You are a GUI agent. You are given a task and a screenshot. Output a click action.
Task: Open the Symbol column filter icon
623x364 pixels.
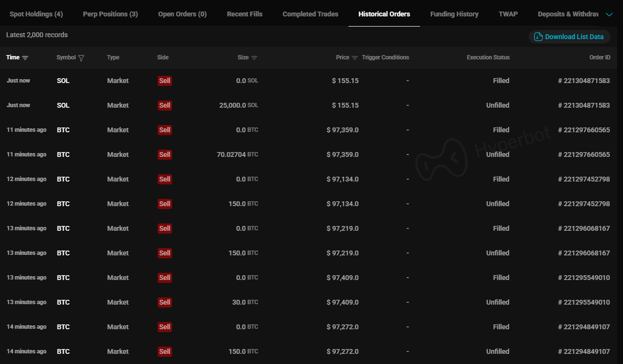click(81, 58)
